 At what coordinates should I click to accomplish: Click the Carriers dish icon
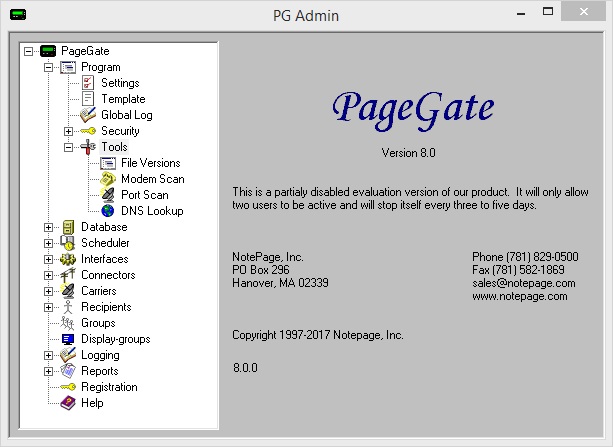68,291
